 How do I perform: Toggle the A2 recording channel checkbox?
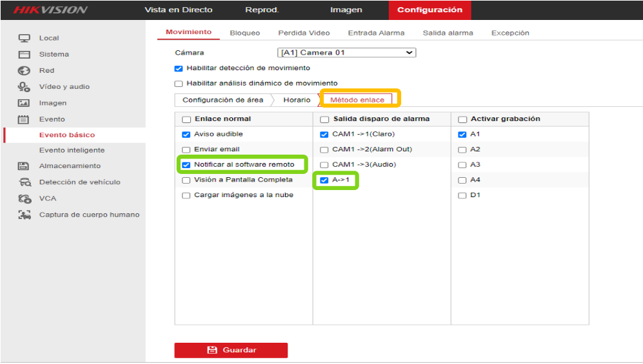462,149
